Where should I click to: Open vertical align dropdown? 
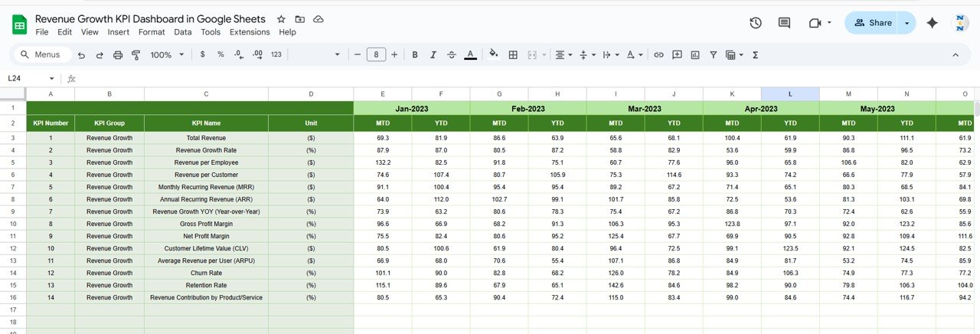(x=586, y=55)
